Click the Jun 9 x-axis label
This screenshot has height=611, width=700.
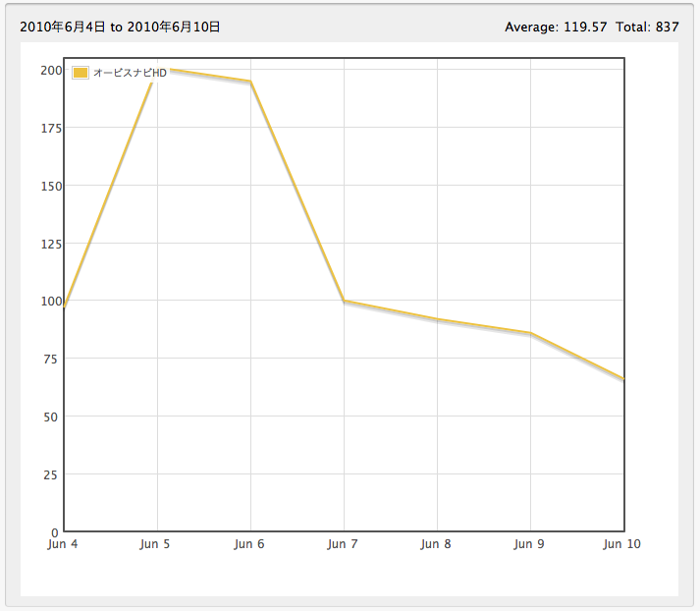pyautogui.click(x=529, y=544)
